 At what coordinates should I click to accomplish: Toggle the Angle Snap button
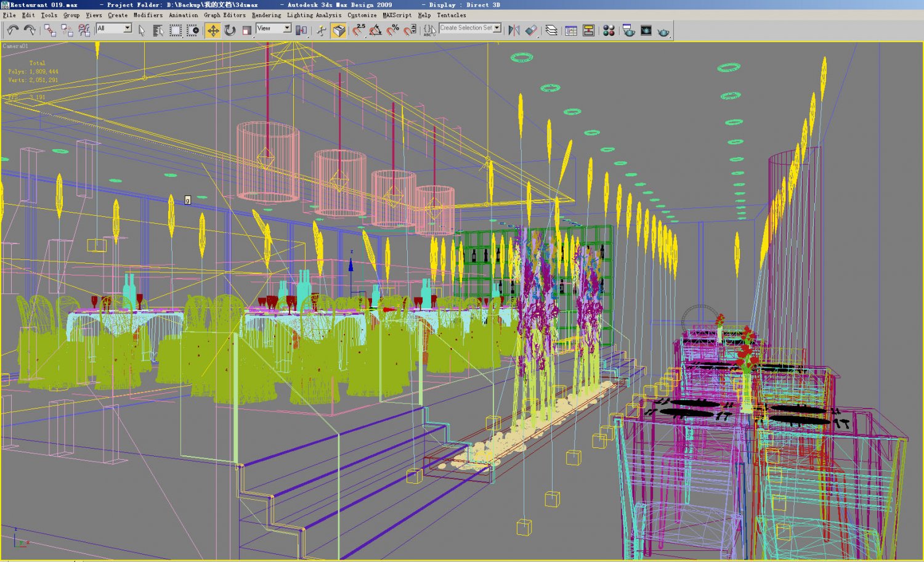[x=375, y=30]
